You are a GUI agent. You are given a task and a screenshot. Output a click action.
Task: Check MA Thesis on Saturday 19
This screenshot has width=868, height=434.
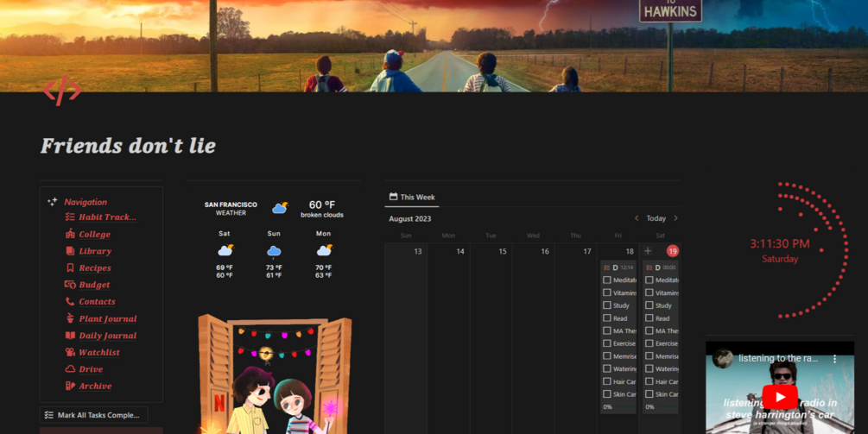point(649,330)
